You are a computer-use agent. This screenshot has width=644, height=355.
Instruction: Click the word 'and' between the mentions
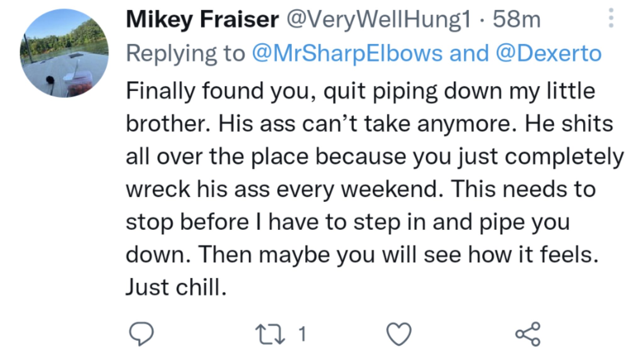click(x=469, y=53)
